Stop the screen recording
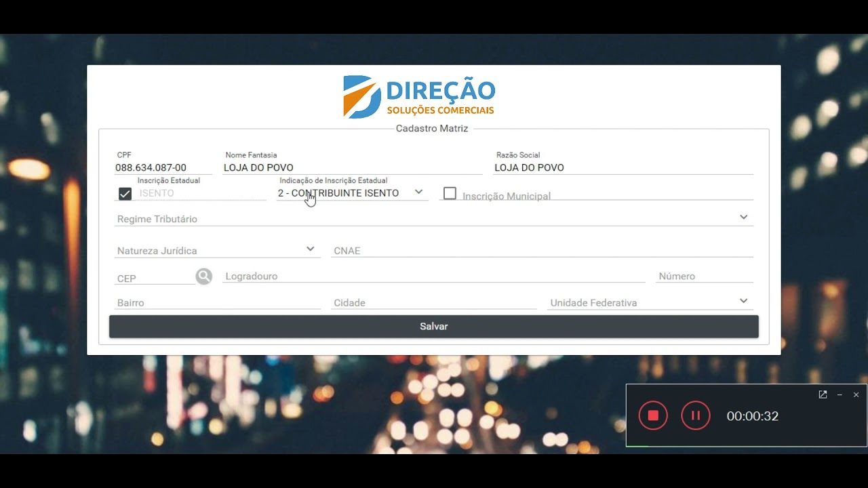This screenshot has width=868, height=488. click(x=653, y=415)
